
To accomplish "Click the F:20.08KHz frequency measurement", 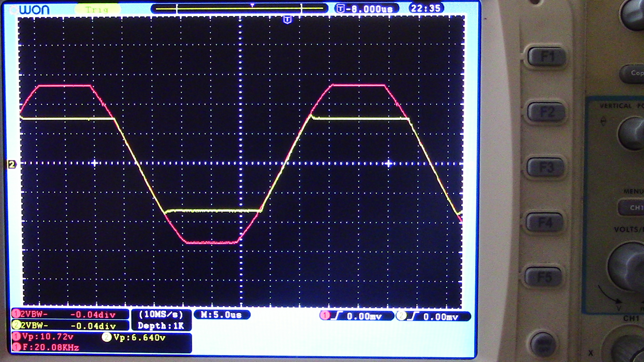I will pyautogui.click(x=50, y=348).
